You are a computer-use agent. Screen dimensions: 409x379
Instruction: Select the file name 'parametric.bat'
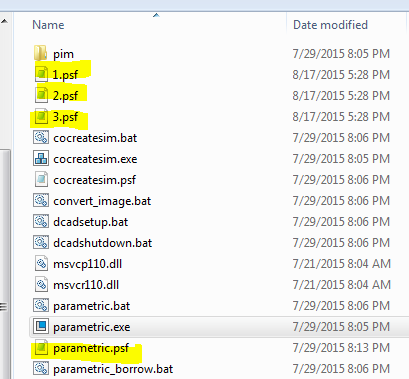click(x=92, y=306)
